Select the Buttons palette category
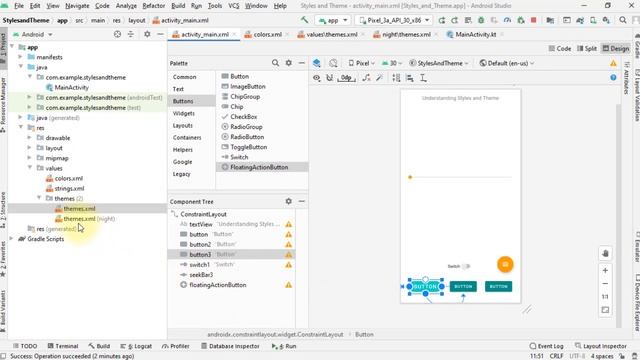The height and width of the screenshot is (360, 640). coord(191,101)
